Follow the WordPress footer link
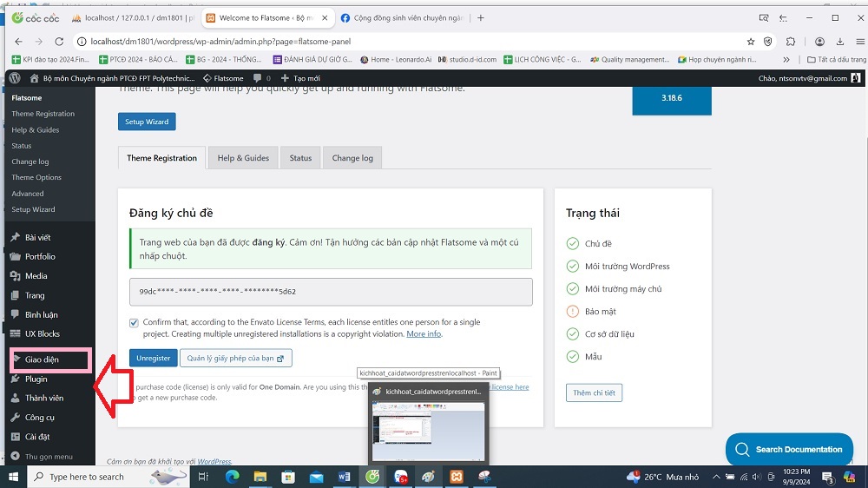Image resolution: width=868 pixels, height=488 pixels. point(214,461)
